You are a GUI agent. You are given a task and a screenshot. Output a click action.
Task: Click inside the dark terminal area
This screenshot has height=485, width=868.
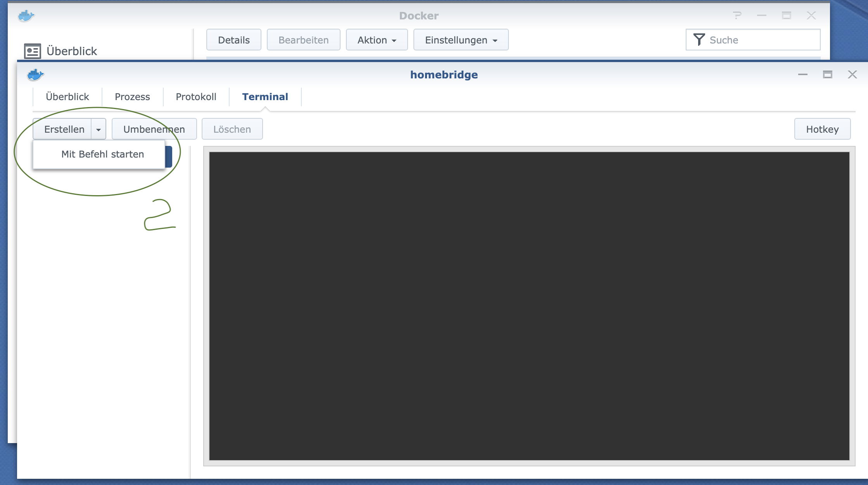(529, 306)
